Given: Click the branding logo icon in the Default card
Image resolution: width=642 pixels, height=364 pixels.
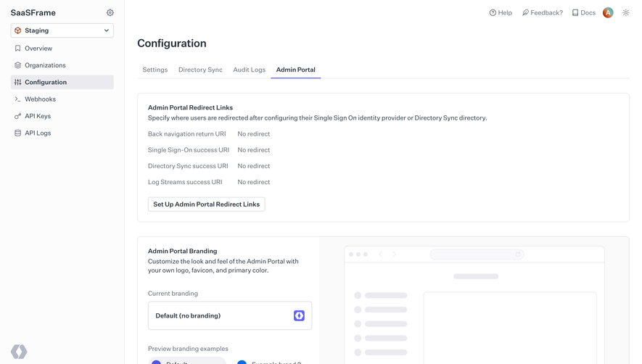Looking at the screenshot, I should click(x=299, y=315).
